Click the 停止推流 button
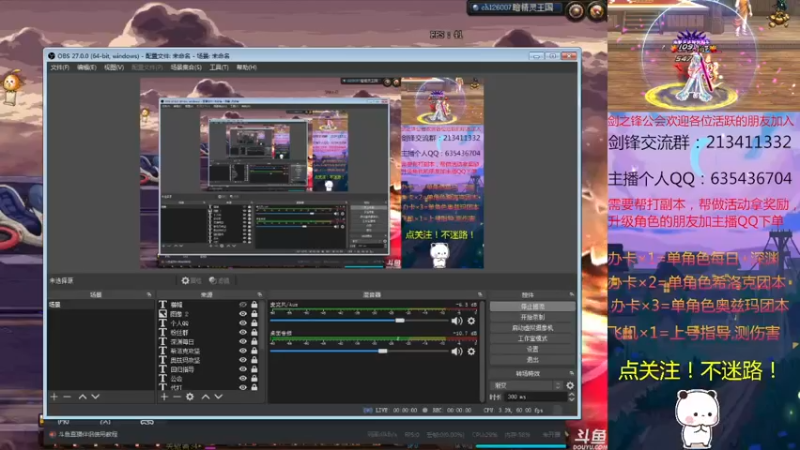The image size is (800, 450). (x=532, y=307)
